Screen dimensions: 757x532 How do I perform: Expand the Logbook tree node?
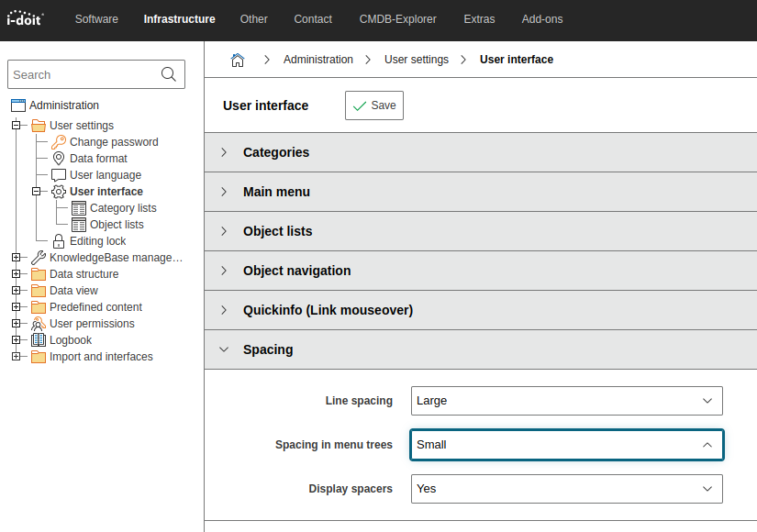16,340
